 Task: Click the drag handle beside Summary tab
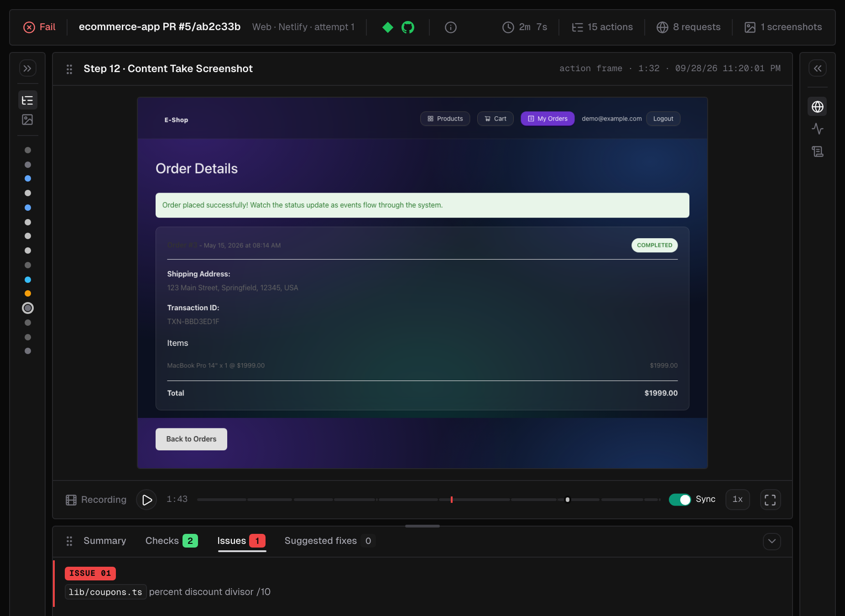[69, 541]
